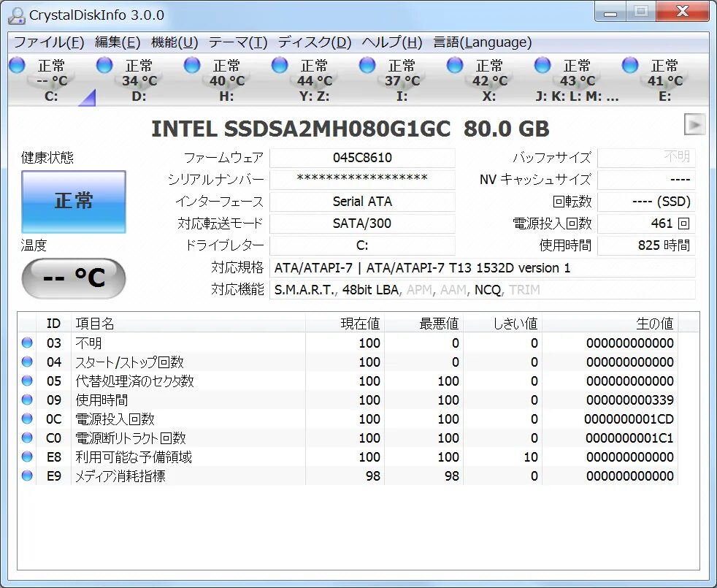The height and width of the screenshot is (588, 717).
Task: Open the テーマ(T) menu
Action: [238, 42]
